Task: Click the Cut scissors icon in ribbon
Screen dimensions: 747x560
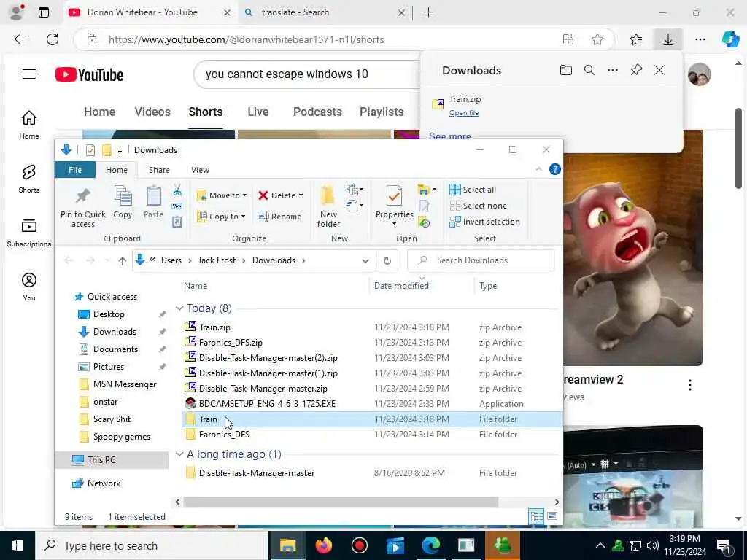Action: click(x=177, y=190)
